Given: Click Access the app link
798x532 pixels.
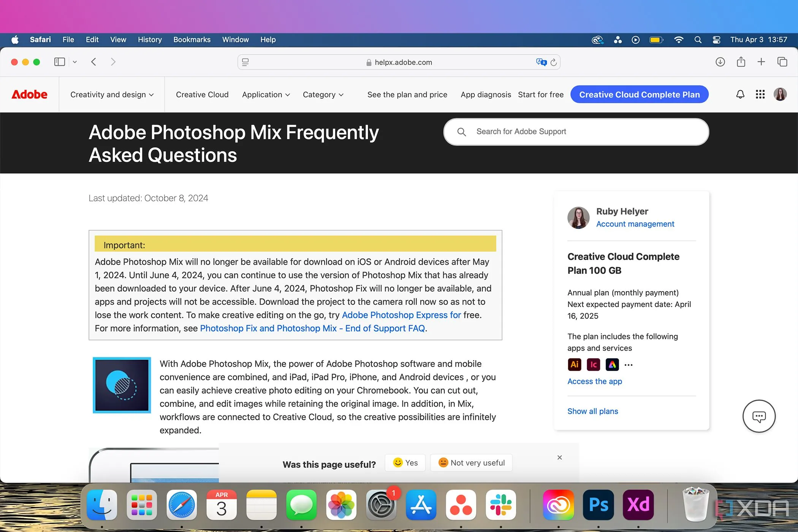Looking at the screenshot, I should pyautogui.click(x=595, y=381).
